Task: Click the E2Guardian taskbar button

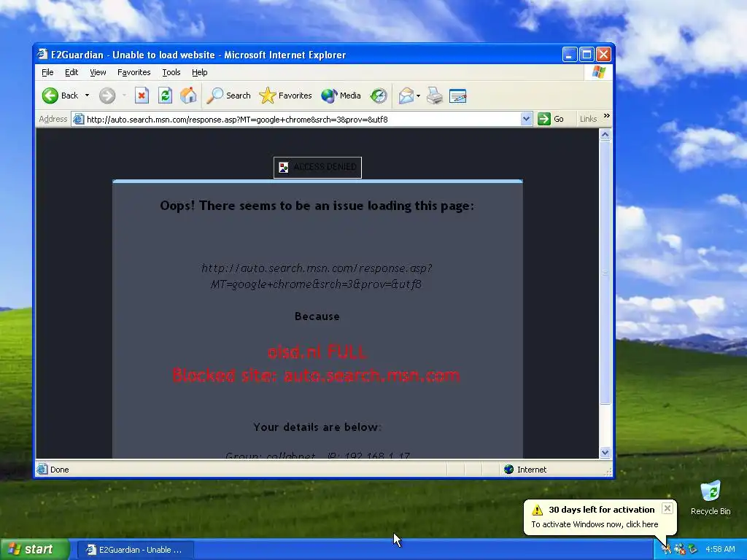Action: (x=135, y=550)
